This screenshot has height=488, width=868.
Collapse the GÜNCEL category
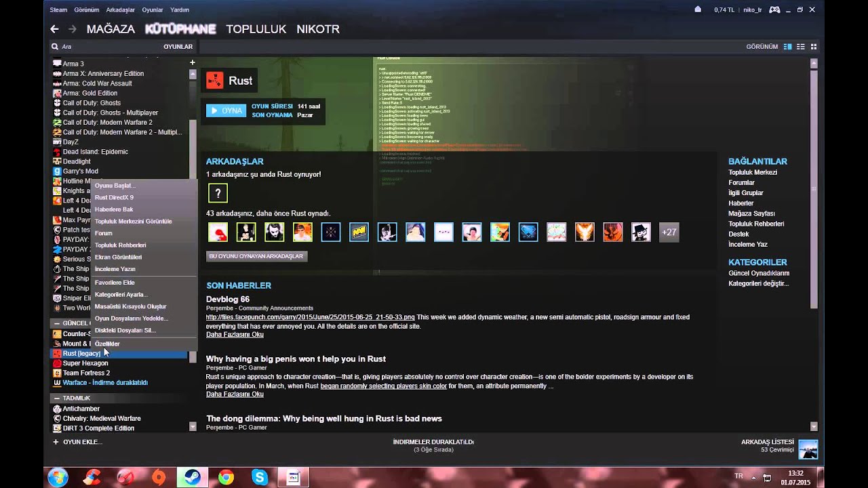coord(56,323)
